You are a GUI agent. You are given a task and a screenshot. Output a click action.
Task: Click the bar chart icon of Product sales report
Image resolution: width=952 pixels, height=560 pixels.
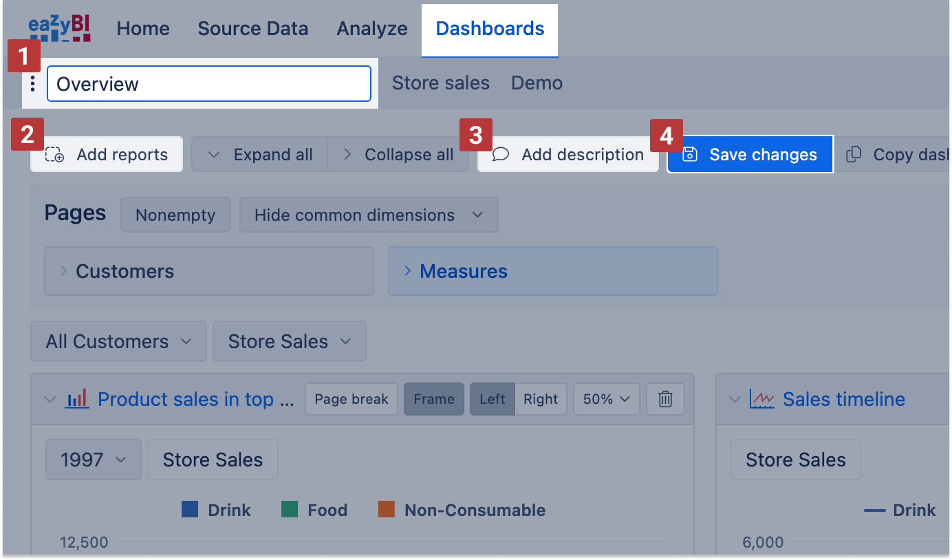tap(77, 399)
